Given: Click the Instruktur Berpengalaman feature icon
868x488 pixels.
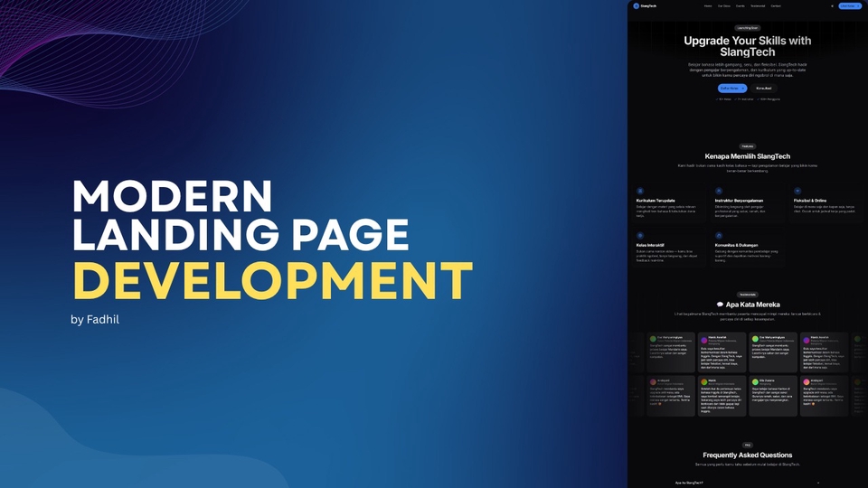Looking at the screenshot, I should pos(719,192).
